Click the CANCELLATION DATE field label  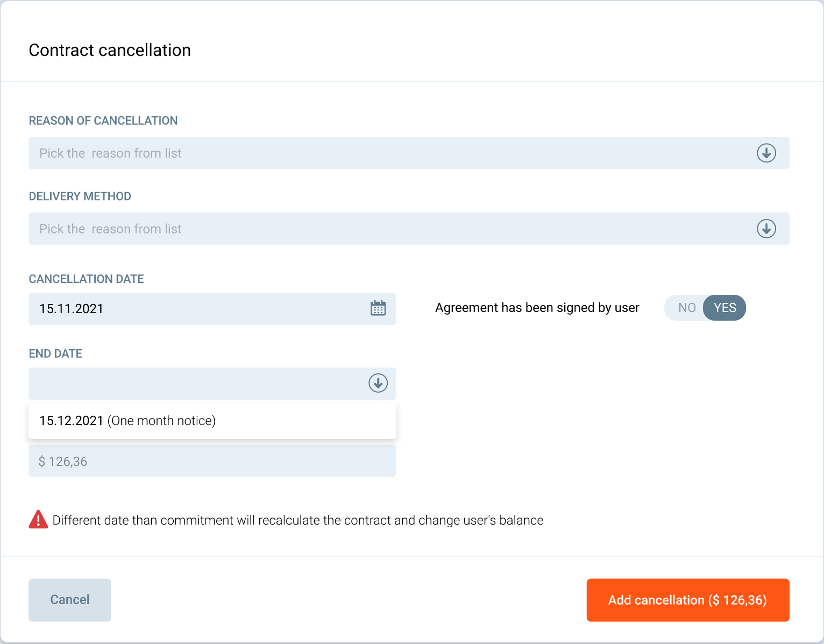[86, 279]
